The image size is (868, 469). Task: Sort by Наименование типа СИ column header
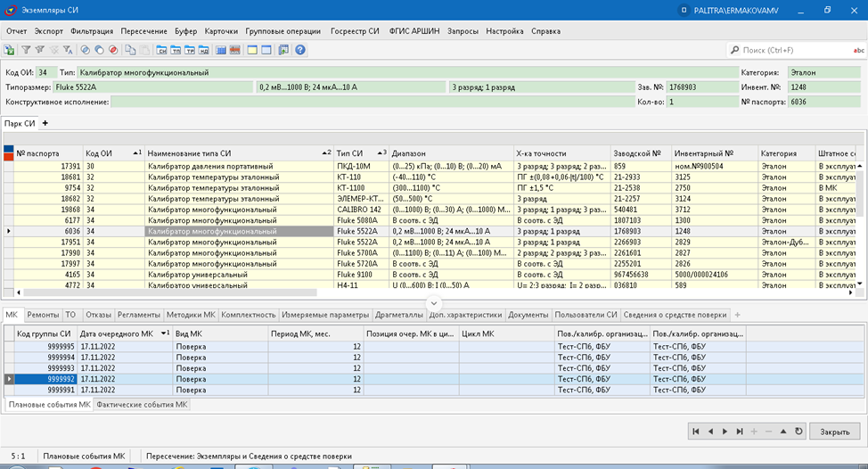[239, 152]
